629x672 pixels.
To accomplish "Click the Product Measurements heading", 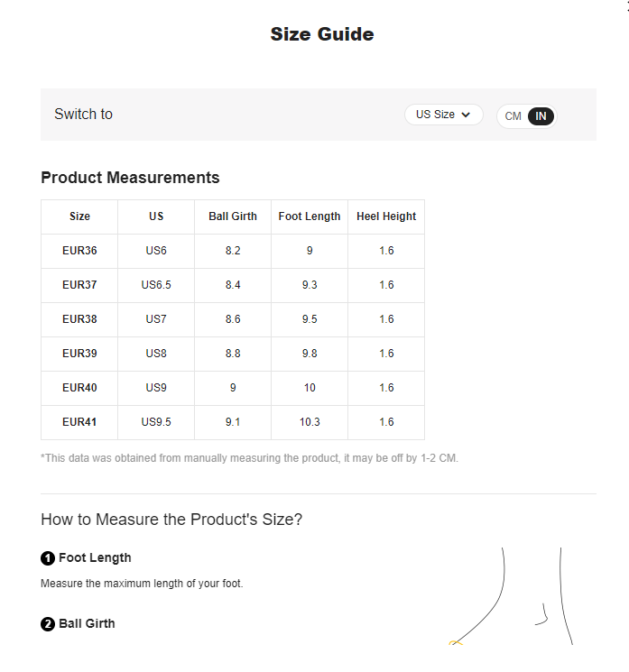I will coord(130,178).
